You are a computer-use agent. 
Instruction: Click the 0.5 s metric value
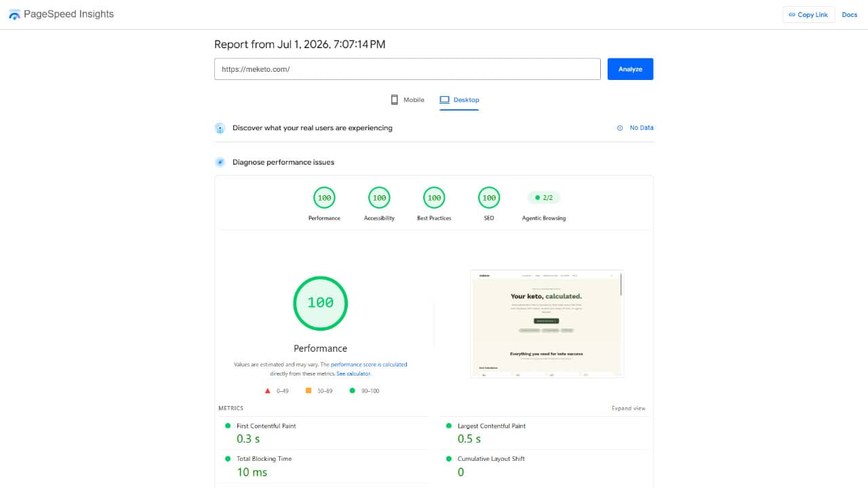tap(469, 439)
